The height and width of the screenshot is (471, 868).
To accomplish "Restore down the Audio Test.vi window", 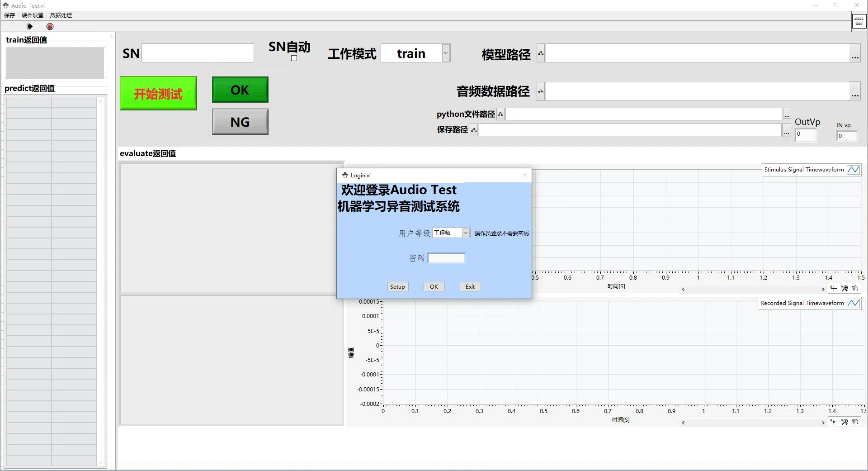I will point(836,5).
